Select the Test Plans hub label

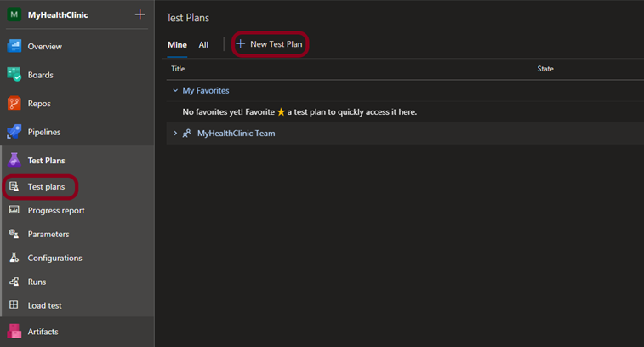pos(46,161)
